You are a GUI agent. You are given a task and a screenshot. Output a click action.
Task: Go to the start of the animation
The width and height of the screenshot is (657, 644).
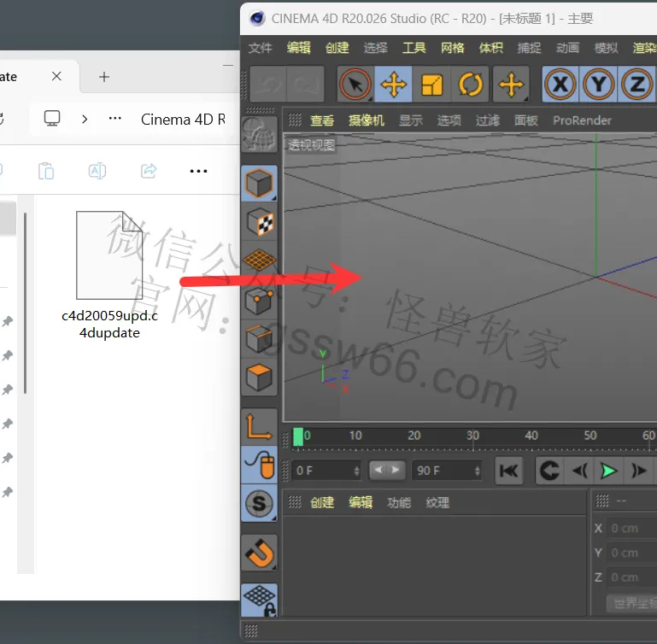point(508,471)
